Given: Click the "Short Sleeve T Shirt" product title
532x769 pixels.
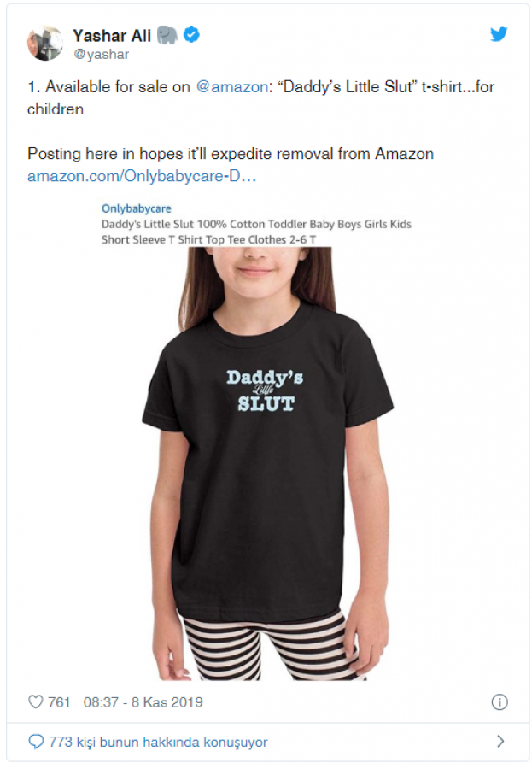Looking at the screenshot, I should click(152, 240).
